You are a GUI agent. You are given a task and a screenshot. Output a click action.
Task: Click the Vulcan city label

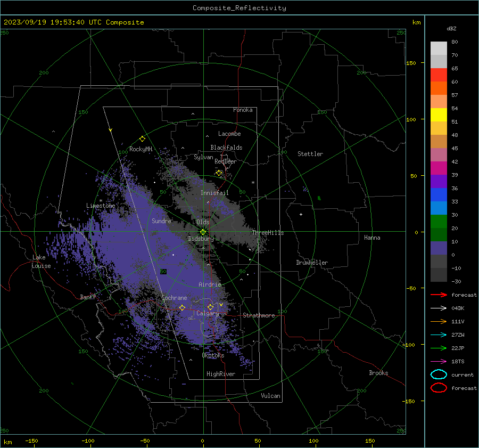270,396
